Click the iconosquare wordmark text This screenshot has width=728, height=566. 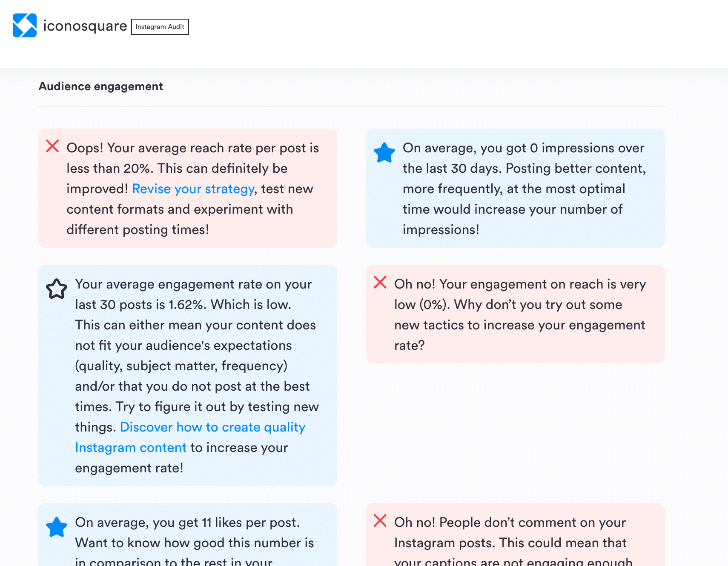85,26
